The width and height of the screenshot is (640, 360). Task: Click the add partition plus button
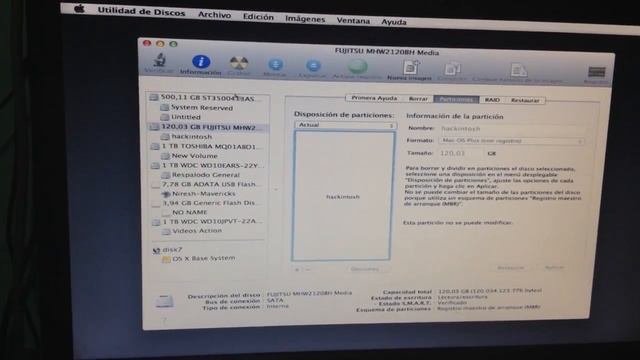coord(297,269)
